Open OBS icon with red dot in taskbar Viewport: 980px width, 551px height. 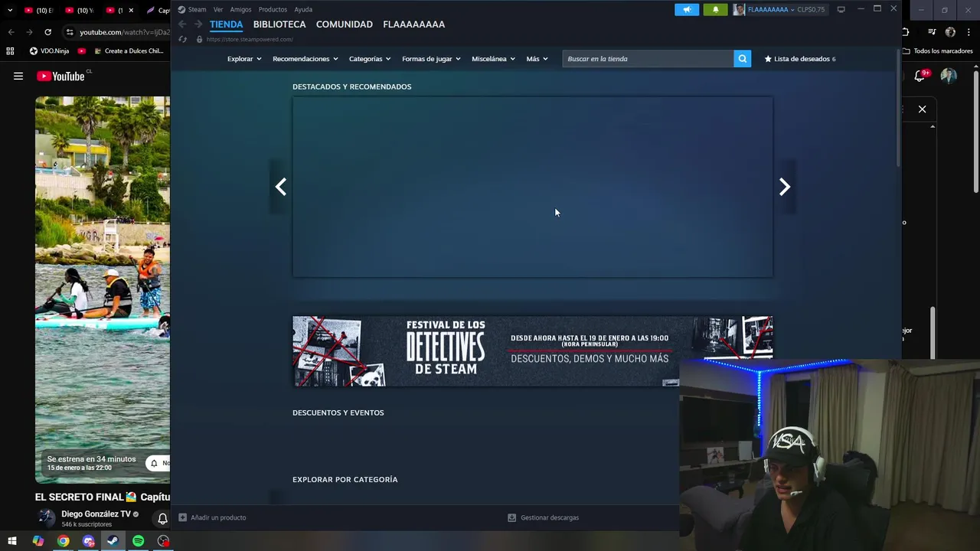[x=163, y=541]
